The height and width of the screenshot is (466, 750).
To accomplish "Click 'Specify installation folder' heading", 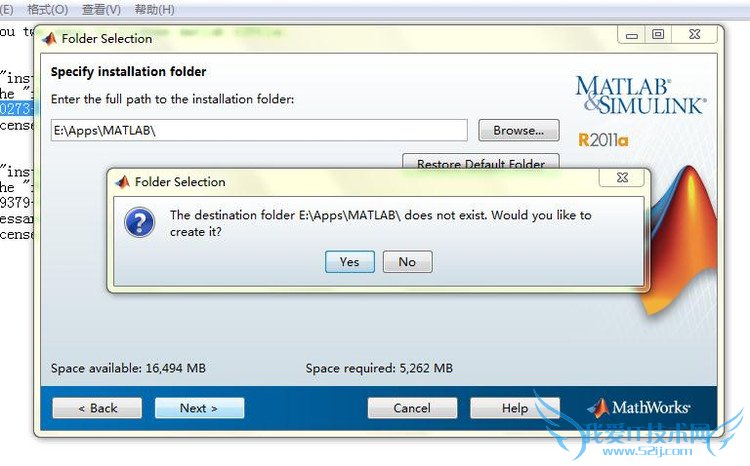I will click(x=128, y=72).
